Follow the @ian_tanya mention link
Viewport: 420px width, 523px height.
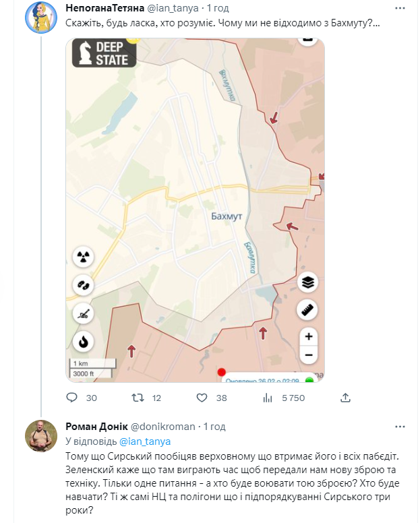[x=144, y=441]
